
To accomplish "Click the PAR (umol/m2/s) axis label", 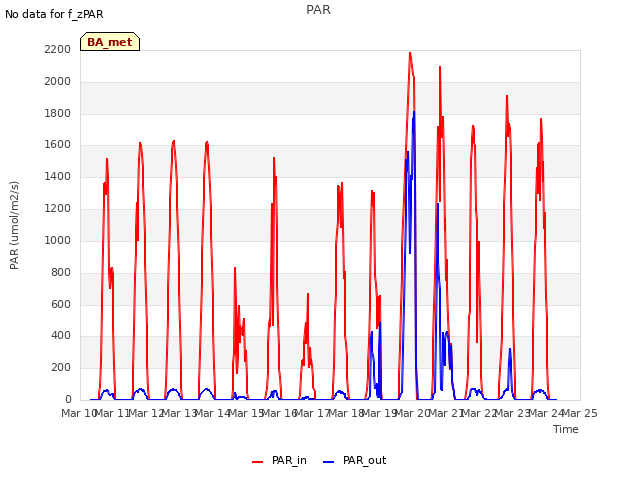I will 14,225.
